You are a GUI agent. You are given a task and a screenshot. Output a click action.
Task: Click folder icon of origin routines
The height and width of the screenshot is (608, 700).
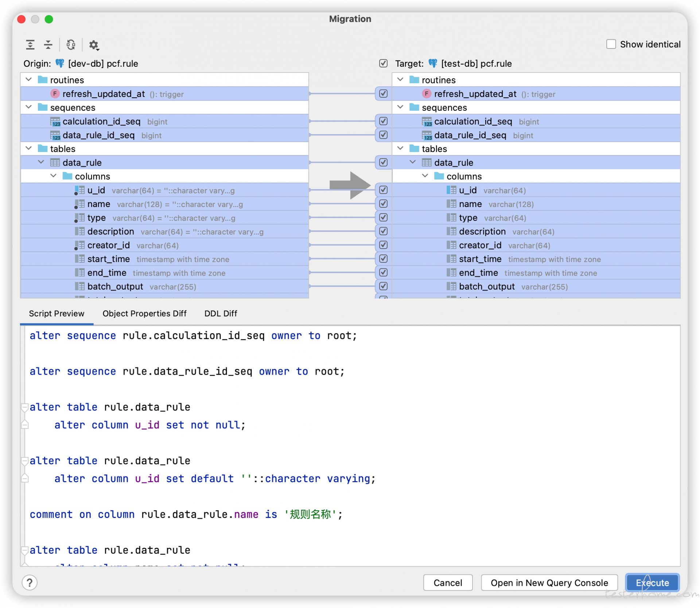tap(43, 79)
